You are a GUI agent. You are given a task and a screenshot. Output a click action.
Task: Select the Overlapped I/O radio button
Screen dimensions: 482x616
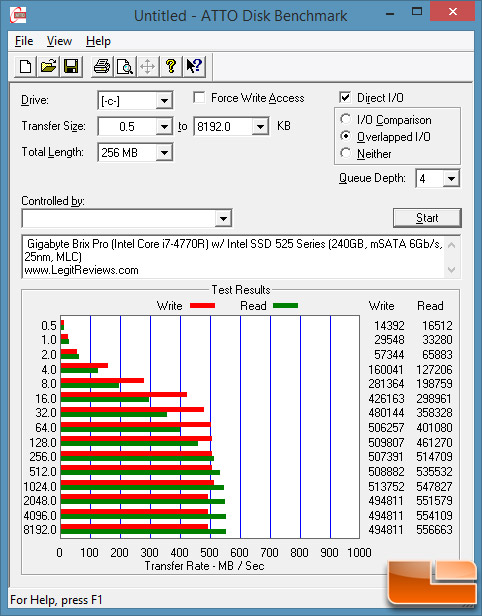[346, 136]
